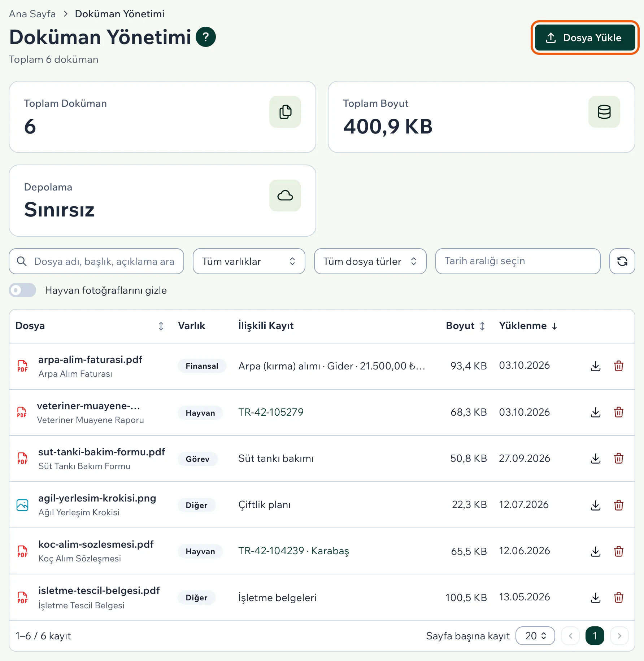Open the help question mark icon

coord(206,37)
